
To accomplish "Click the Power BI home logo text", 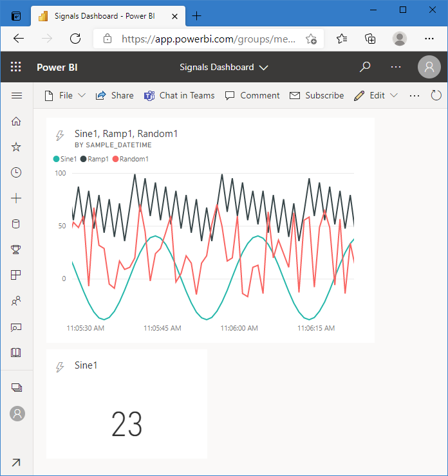I will tap(57, 67).
